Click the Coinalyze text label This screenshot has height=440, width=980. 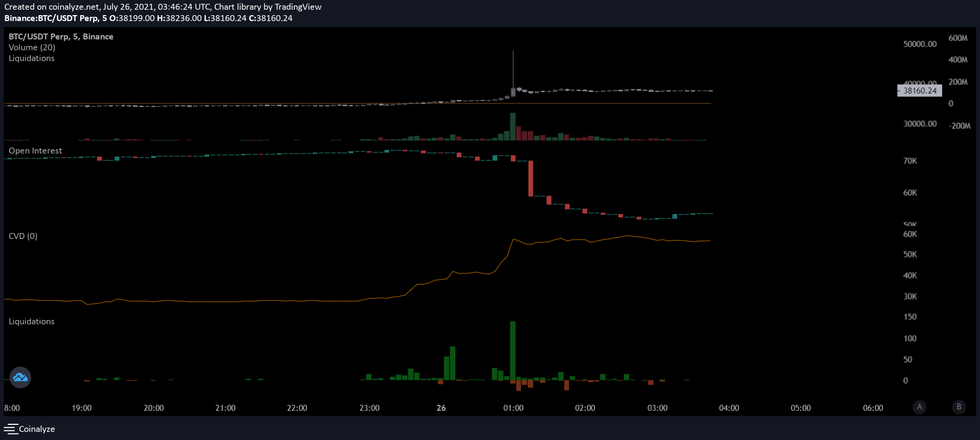(37, 429)
